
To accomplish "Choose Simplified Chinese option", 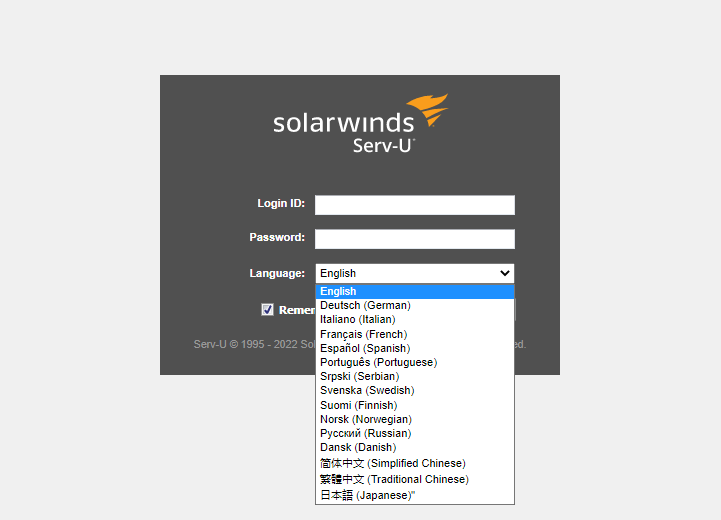I will (415, 463).
